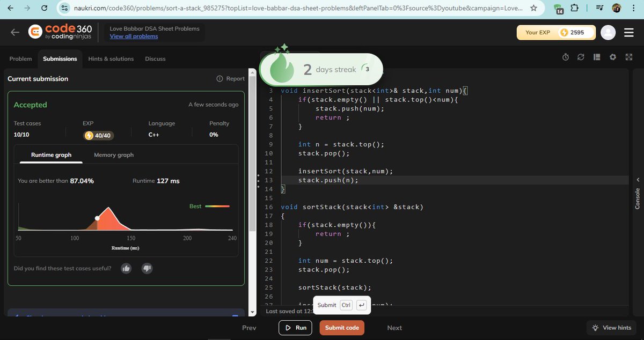Open View all problems link
Screen dimensions: 644x340
coord(134,36)
